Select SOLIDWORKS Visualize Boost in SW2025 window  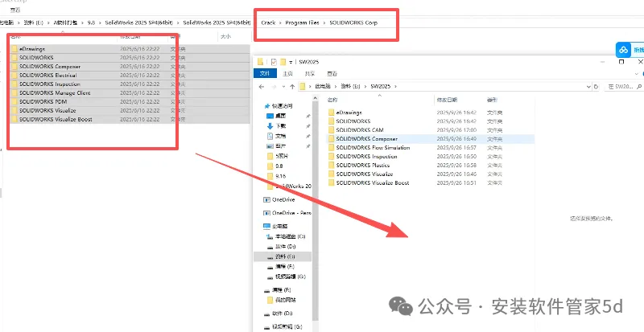coord(373,182)
